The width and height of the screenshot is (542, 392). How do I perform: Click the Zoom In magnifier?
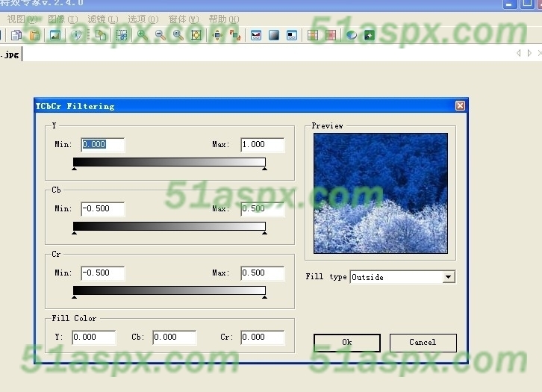[x=142, y=35]
